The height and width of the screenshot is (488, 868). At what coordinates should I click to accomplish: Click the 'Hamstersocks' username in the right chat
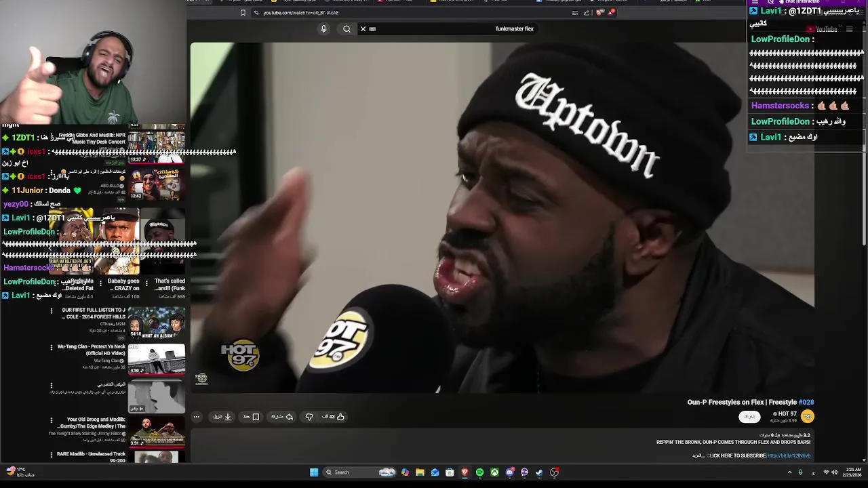[x=780, y=106]
